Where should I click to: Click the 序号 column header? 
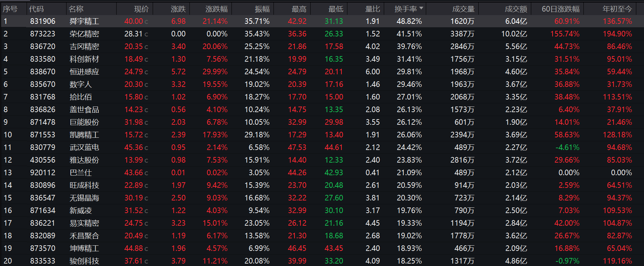[x=10, y=9]
